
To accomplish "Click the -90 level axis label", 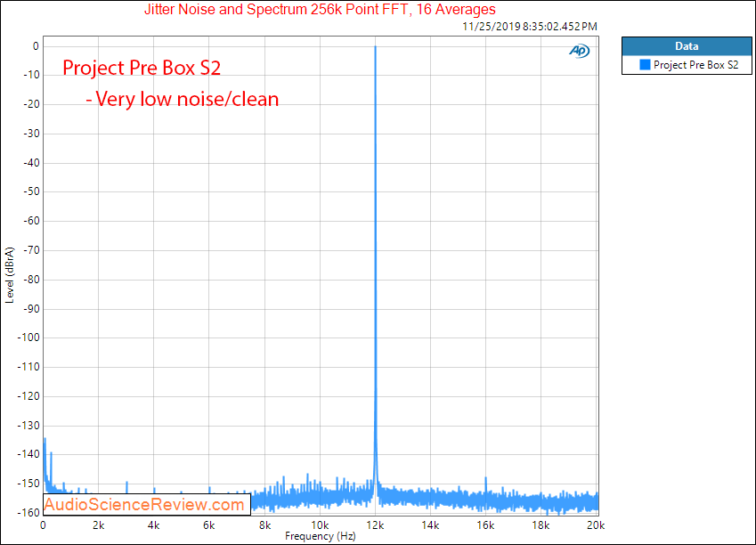I will (32, 308).
